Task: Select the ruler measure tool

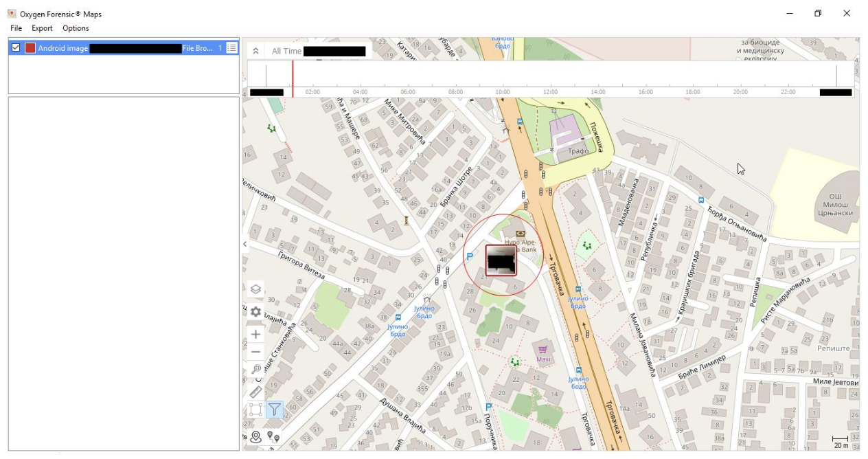Action: (x=255, y=391)
